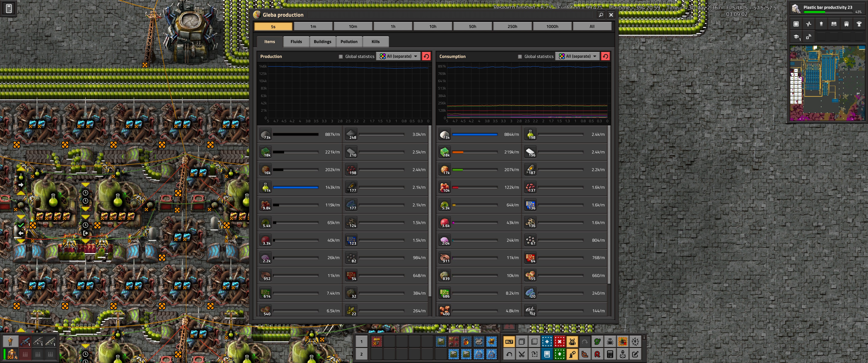Set time range to 1m
Image resolution: width=868 pixels, height=363 pixels.
tap(313, 26)
